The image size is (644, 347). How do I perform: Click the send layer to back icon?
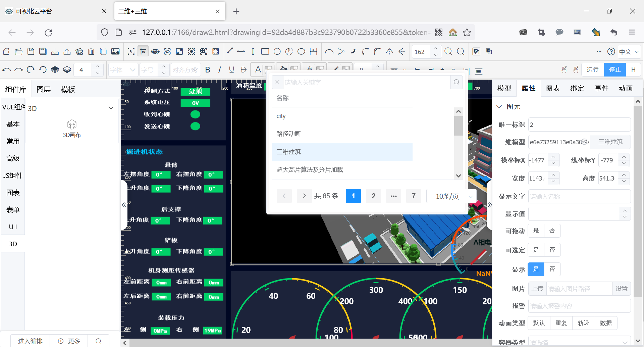point(67,69)
